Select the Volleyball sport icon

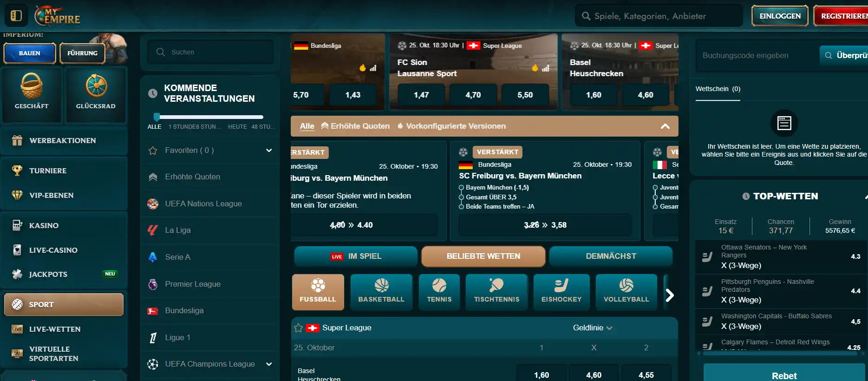pyautogui.click(x=627, y=292)
